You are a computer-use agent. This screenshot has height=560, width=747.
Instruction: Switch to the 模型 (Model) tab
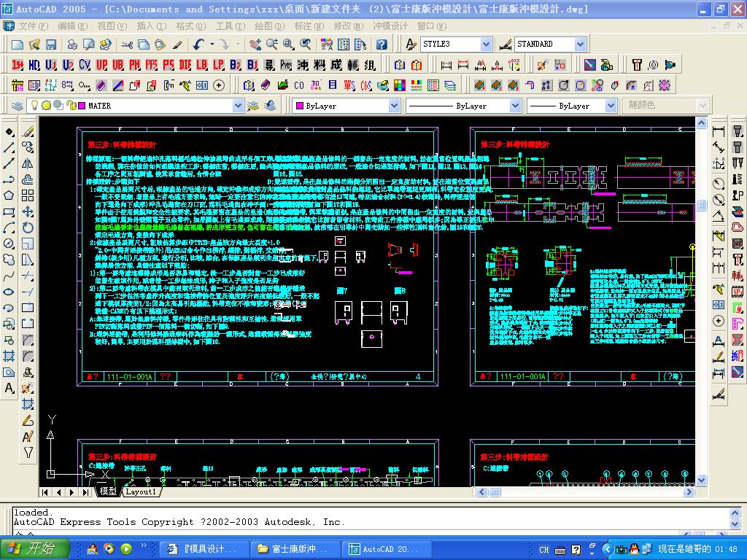click(108, 491)
